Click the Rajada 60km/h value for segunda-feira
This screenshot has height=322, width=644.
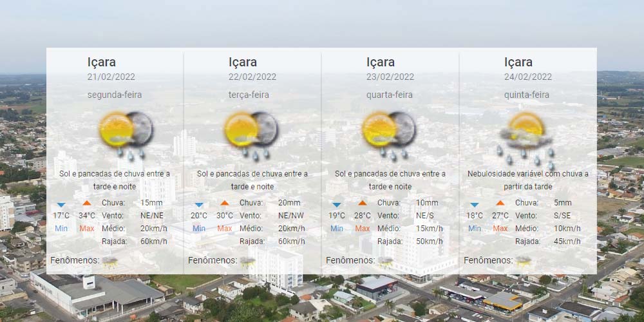point(153,241)
